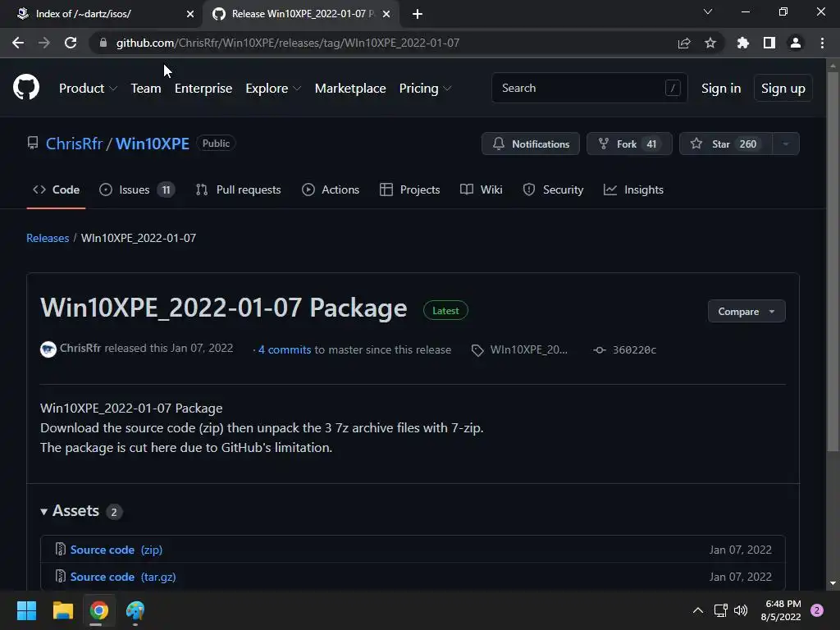Open Chrome profile avatar
The height and width of the screenshot is (630, 840).
tap(796, 43)
